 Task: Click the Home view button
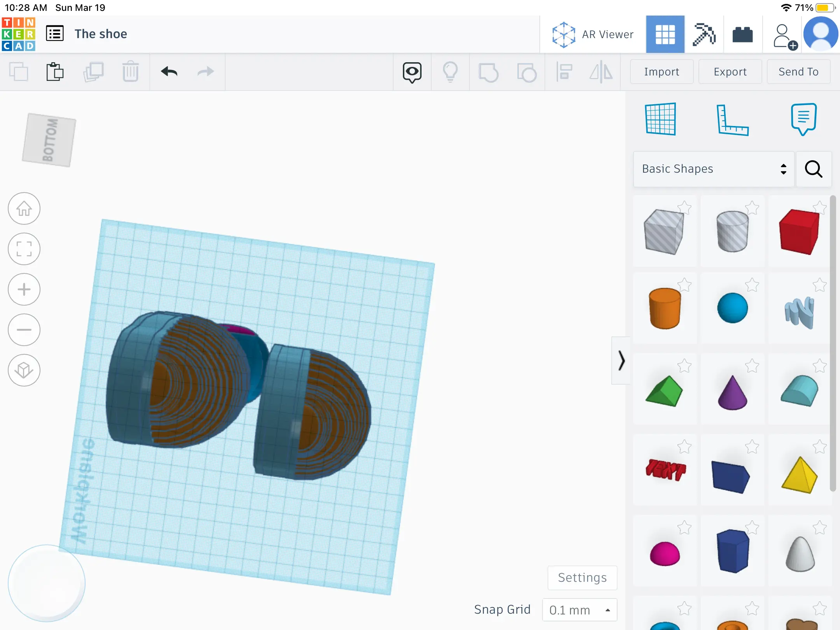click(x=24, y=208)
